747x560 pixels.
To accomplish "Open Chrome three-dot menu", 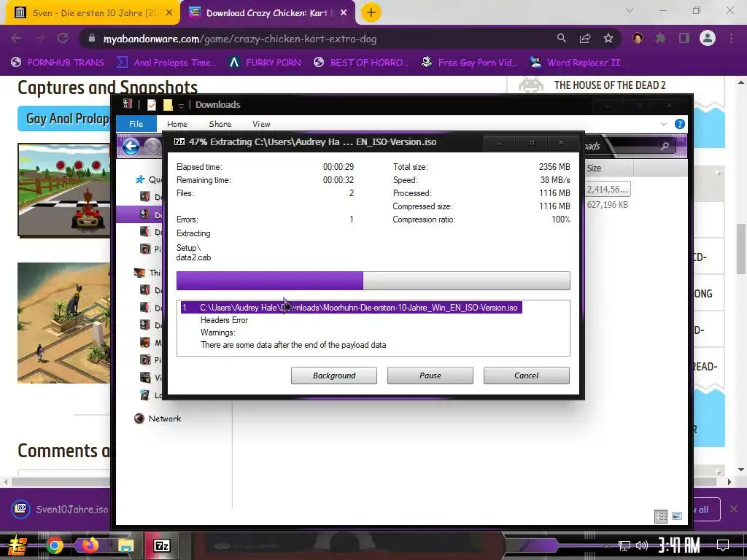I will pyautogui.click(x=731, y=38).
